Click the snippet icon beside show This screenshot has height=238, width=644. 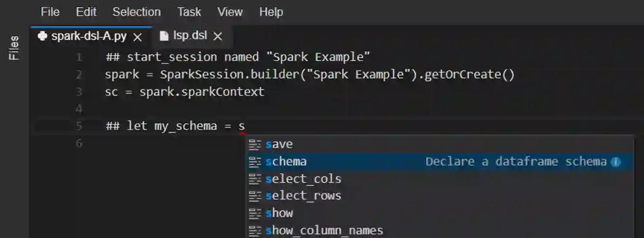[x=255, y=213]
